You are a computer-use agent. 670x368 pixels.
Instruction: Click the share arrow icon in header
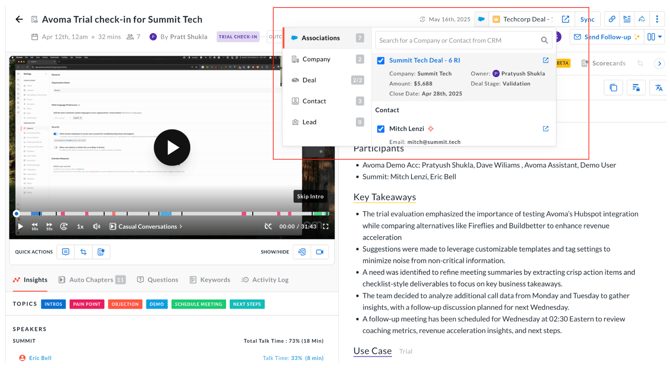[x=642, y=19]
